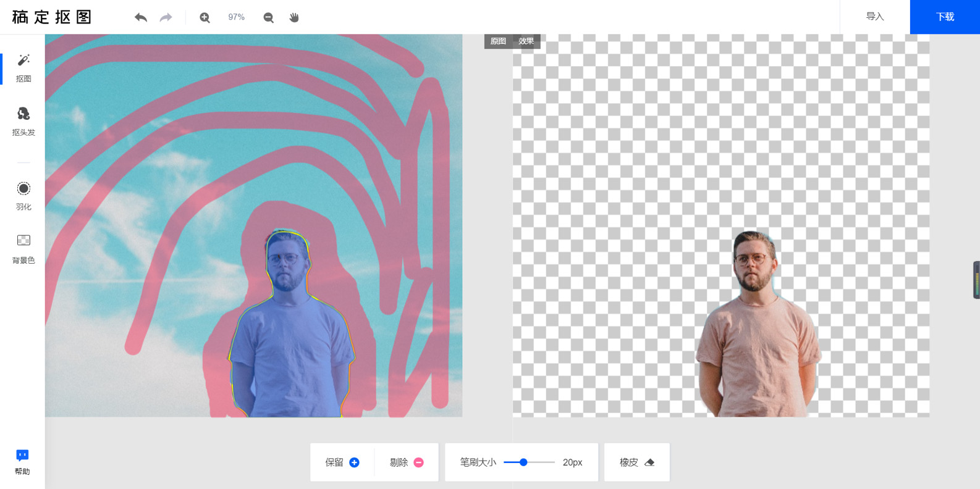
Task: Select the 保留 keep brush mode
Action: [342, 462]
